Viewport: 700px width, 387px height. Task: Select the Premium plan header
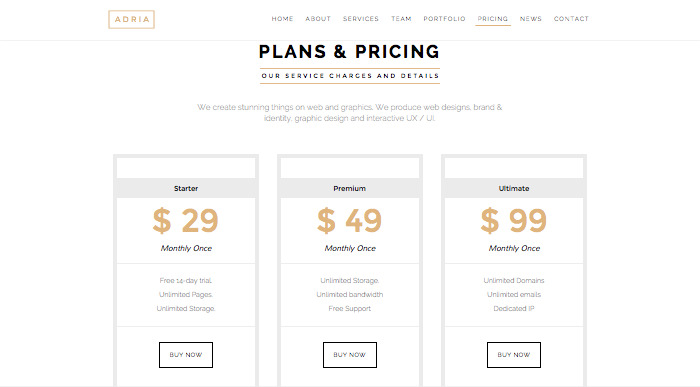click(x=350, y=188)
